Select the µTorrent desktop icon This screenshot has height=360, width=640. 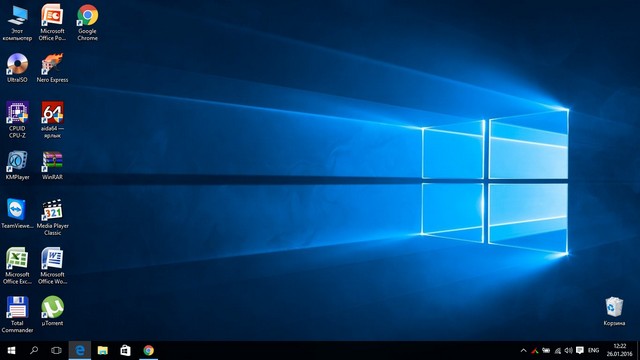(x=52, y=311)
